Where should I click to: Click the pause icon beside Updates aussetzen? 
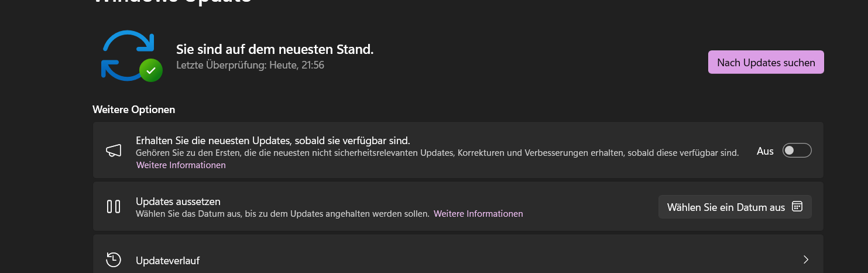coord(114,206)
